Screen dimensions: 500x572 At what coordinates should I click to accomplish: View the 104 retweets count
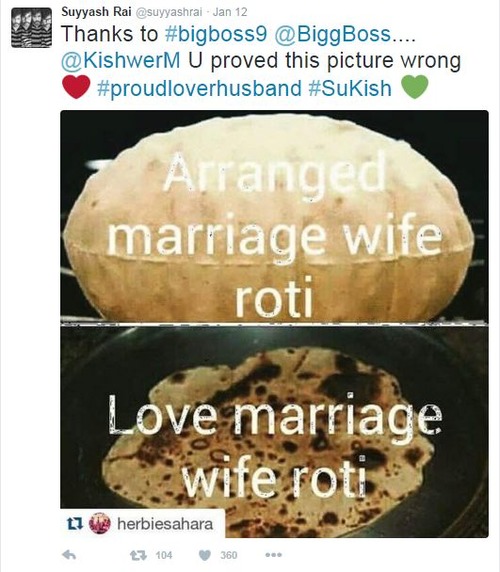pos(164,555)
